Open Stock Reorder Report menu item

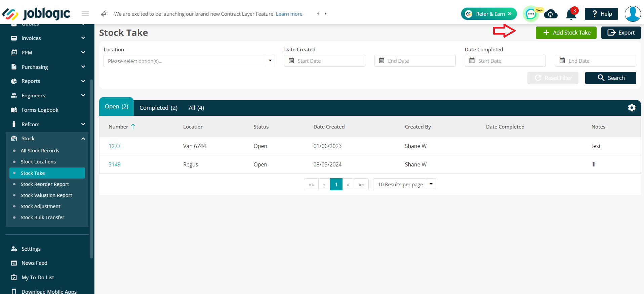click(45, 184)
